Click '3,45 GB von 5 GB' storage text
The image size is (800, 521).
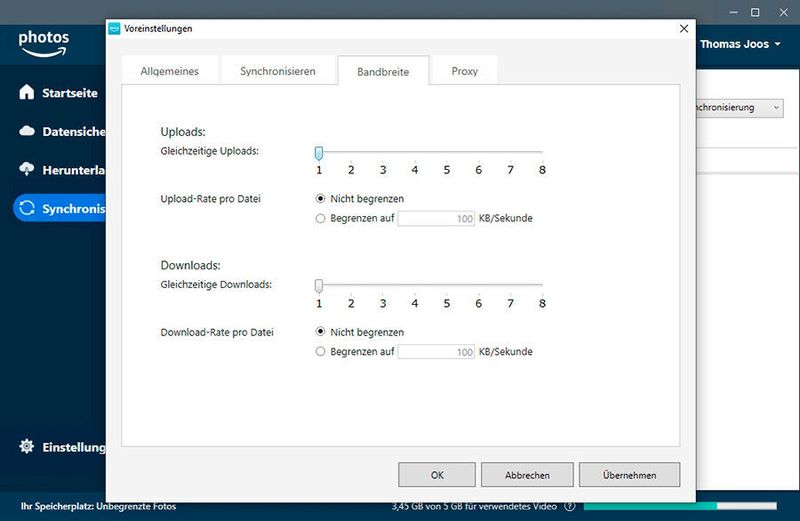pos(474,506)
